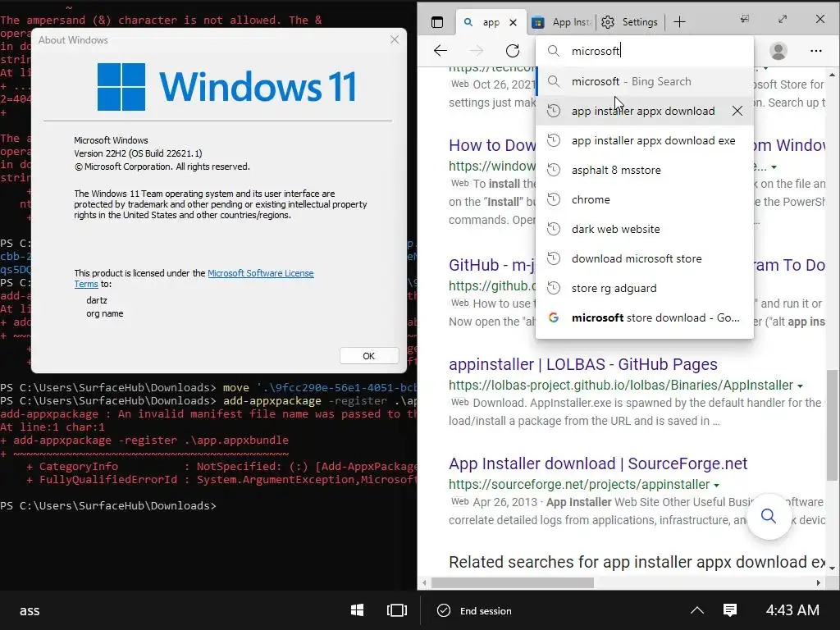Click in the address bar typing 'microsoft'
This screenshot has width=840, height=630.
(x=645, y=51)
